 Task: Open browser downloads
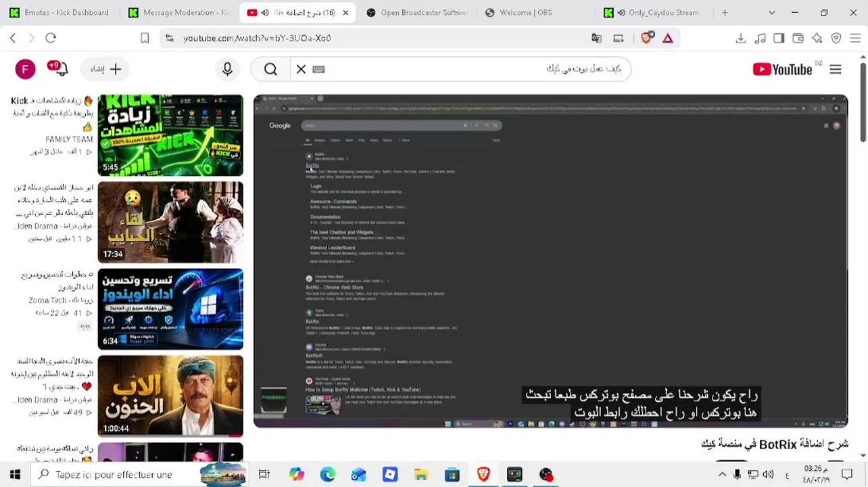pyautogui.click(x=741, y=38)
